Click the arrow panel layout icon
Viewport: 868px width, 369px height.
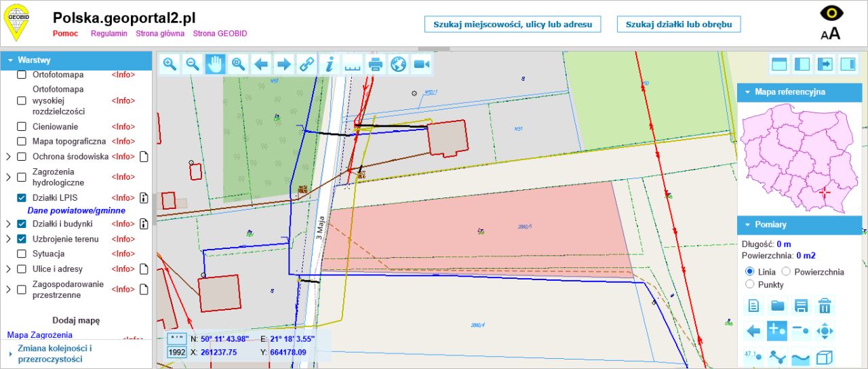click(x=825, y=64)
